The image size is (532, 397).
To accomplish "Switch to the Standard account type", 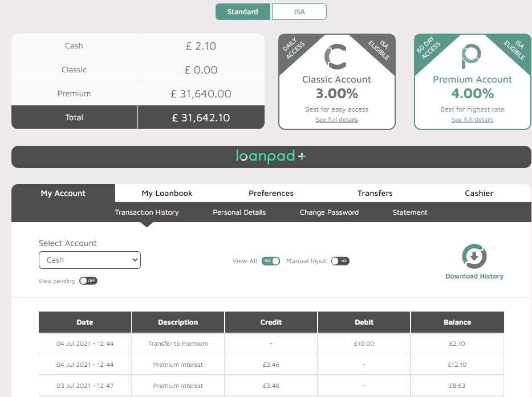I will pyautogui.click(x=243, y=12).
